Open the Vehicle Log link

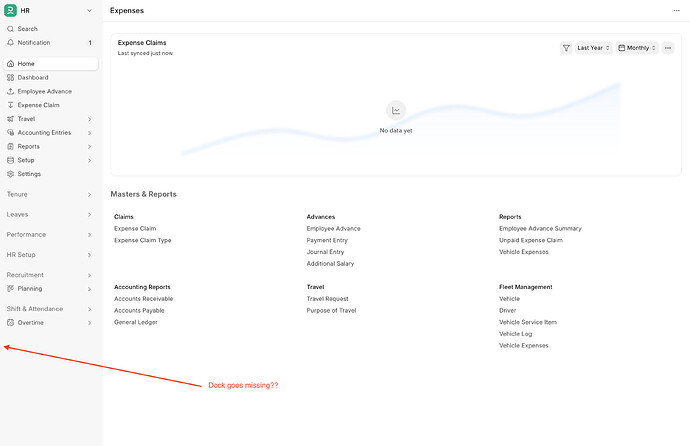(515, 334)
